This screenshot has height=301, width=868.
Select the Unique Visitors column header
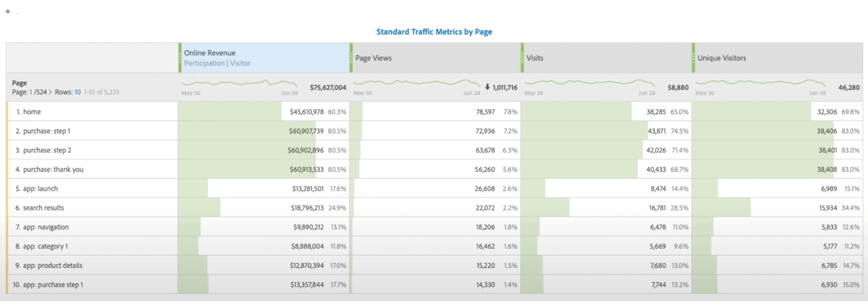[722, 58]
